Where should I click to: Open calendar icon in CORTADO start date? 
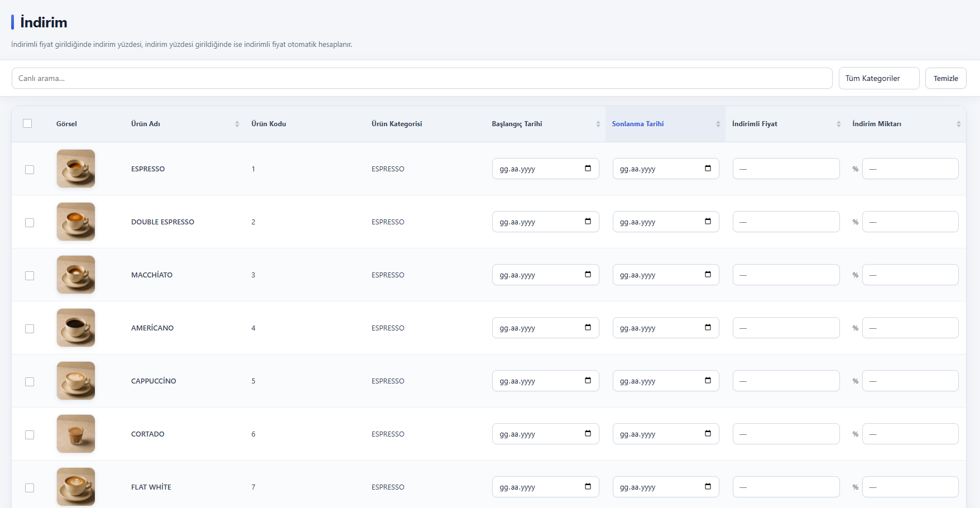(588, 434)
